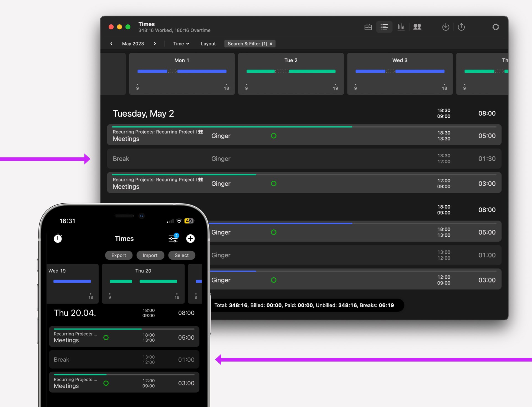532x407 pixels.
Task: Clear the Search & Filter x icon
Action: point(271,44)
